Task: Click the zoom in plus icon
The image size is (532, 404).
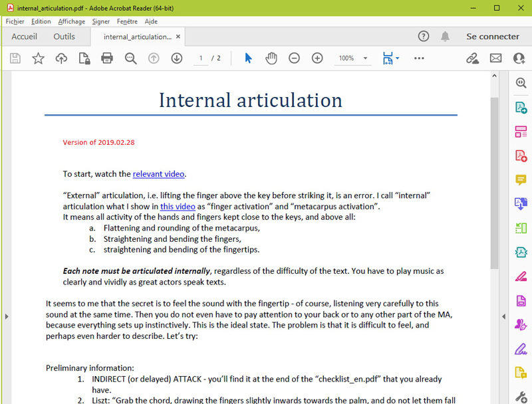Action: 317,58
